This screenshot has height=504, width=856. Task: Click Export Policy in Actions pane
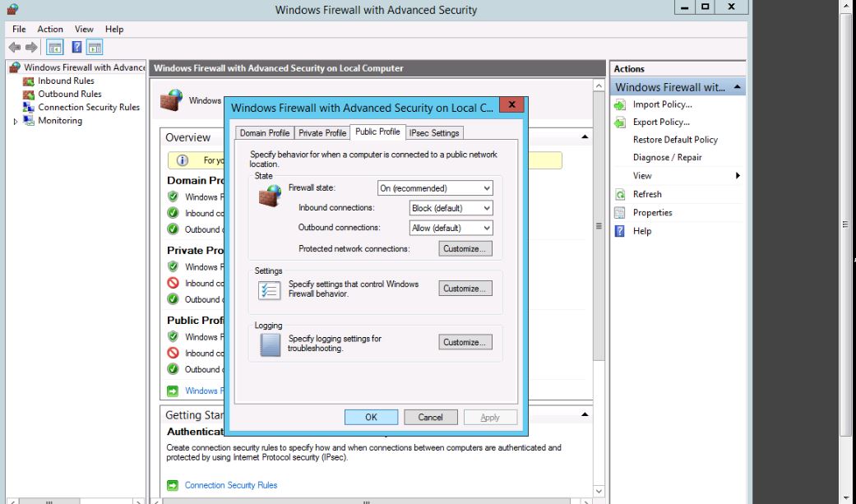click(x=660, y=122)
